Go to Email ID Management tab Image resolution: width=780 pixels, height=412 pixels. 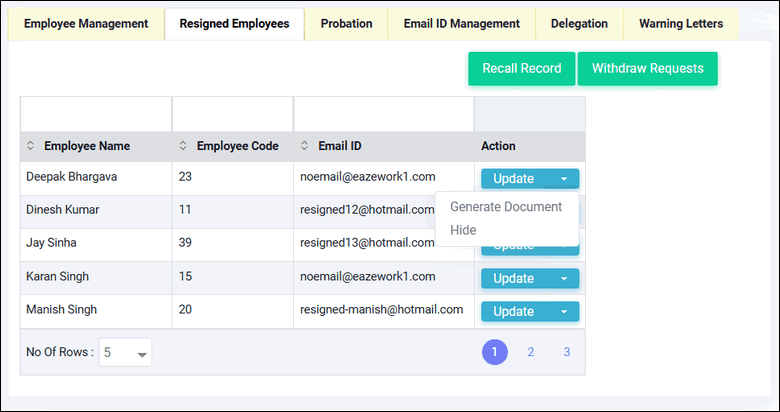pos(461,24)
